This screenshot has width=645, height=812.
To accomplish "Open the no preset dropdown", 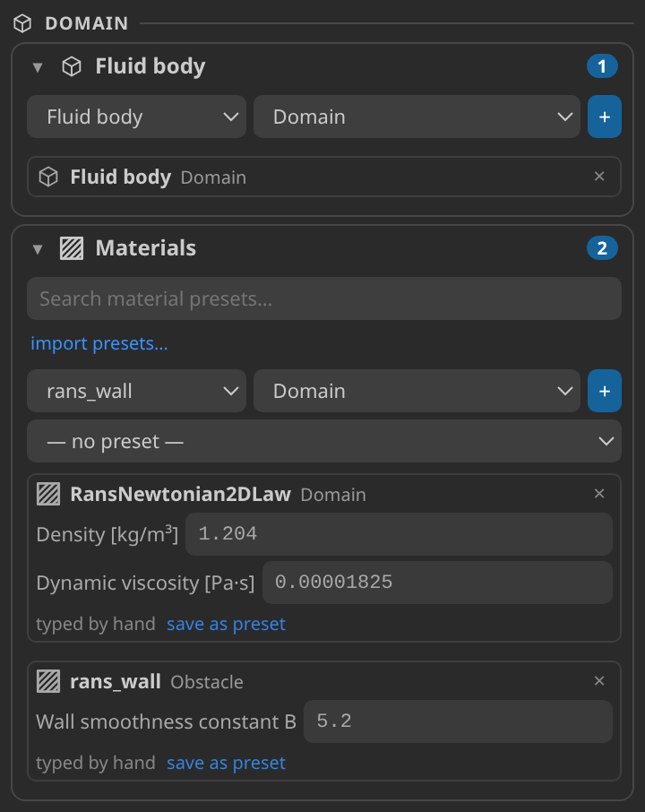I will 324,441.
